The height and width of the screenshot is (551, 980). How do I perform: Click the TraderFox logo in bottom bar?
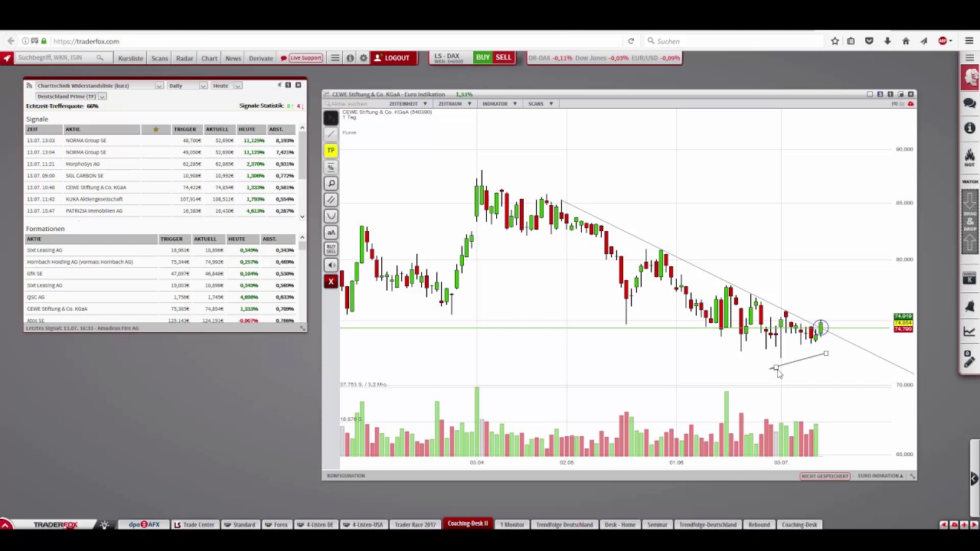tap(55, 525)
